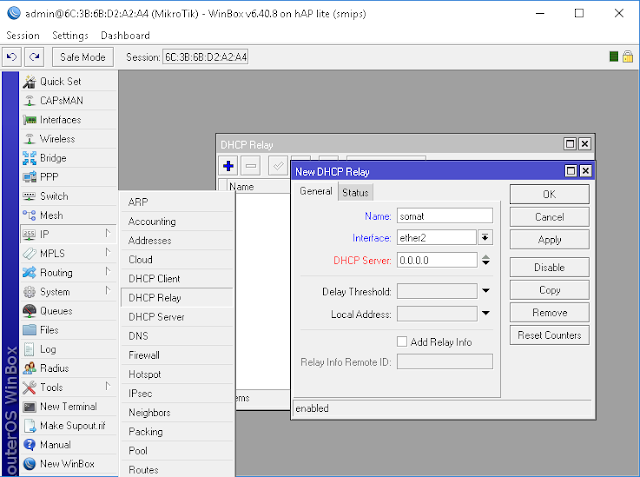This screenshot has height=477, width=640.
Task: Expand the Local Address field arrow
Action: 486,313
